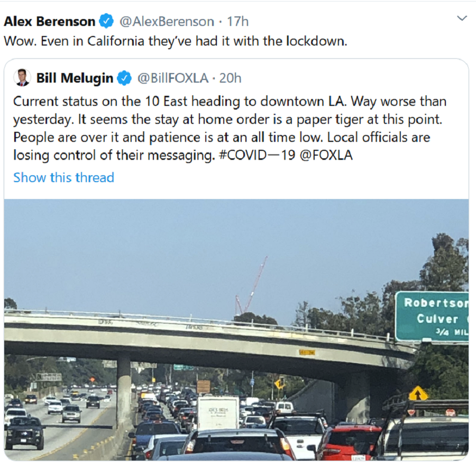Click the concrete overpass in the photo

[209, 344]
